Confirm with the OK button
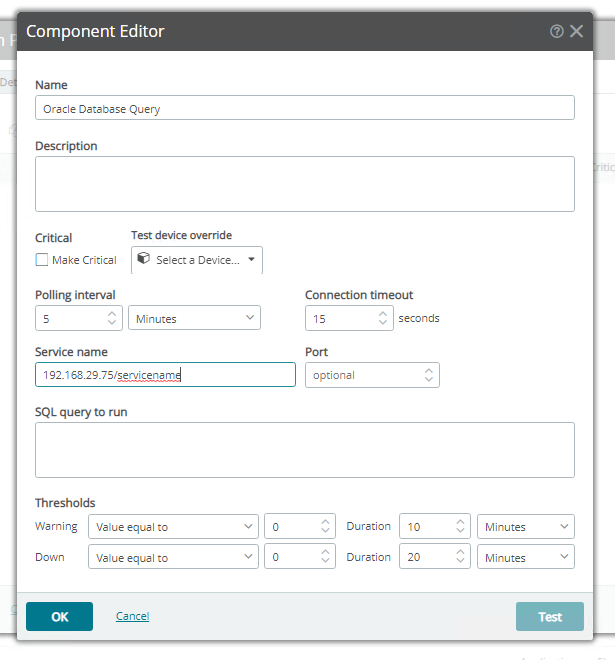The height and width of the screenshot is (660, 615). click(x=59, y=616)
